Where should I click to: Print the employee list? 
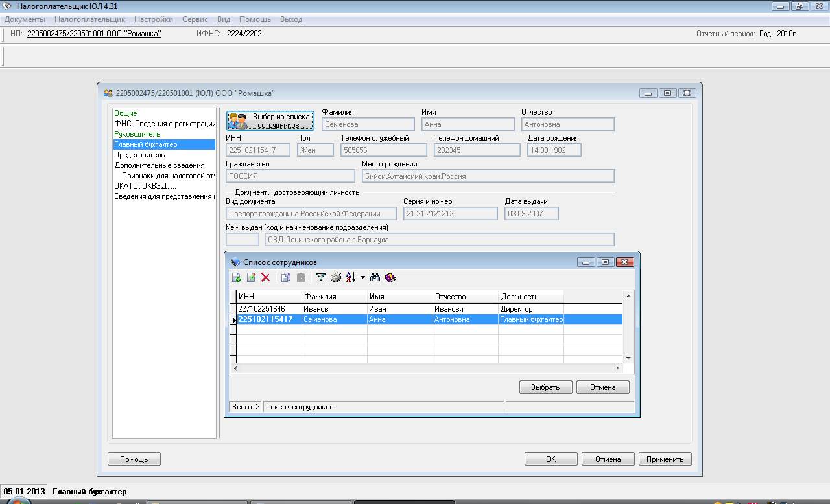pyautogui.click(x=335, y=277)
